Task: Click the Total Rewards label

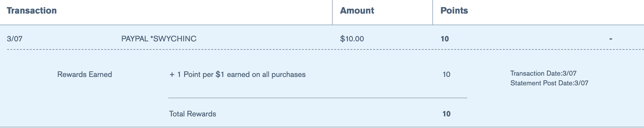Action: [193, 114]
